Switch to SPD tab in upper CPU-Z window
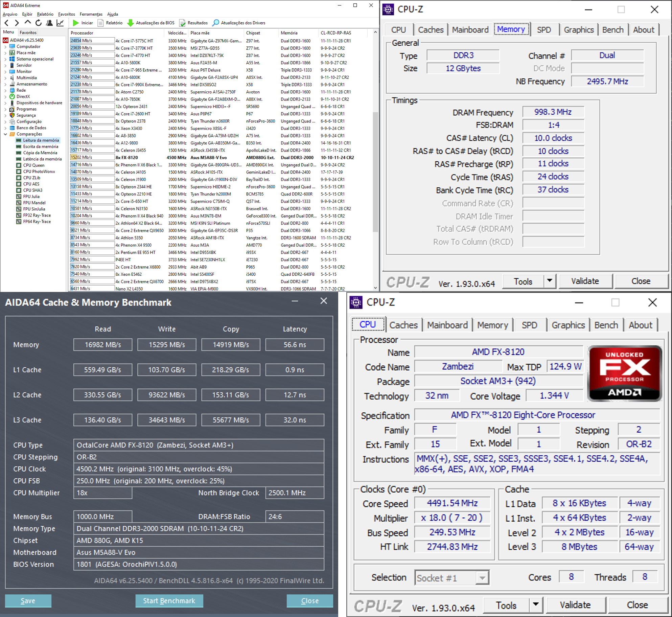Screen dimensions: 672x617 [x=544, y=30]
